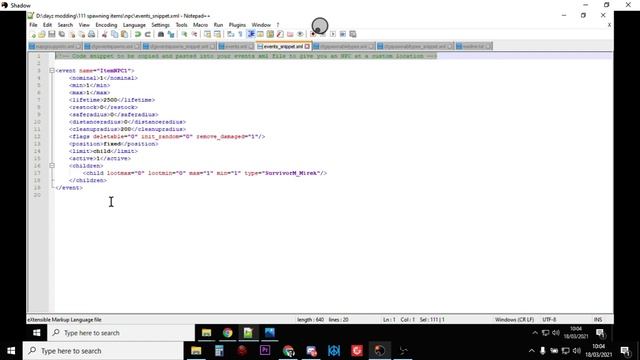Close current document toolbar icon
The width and height of the screenshot is (640, 360).
click(x=73, y=34)
